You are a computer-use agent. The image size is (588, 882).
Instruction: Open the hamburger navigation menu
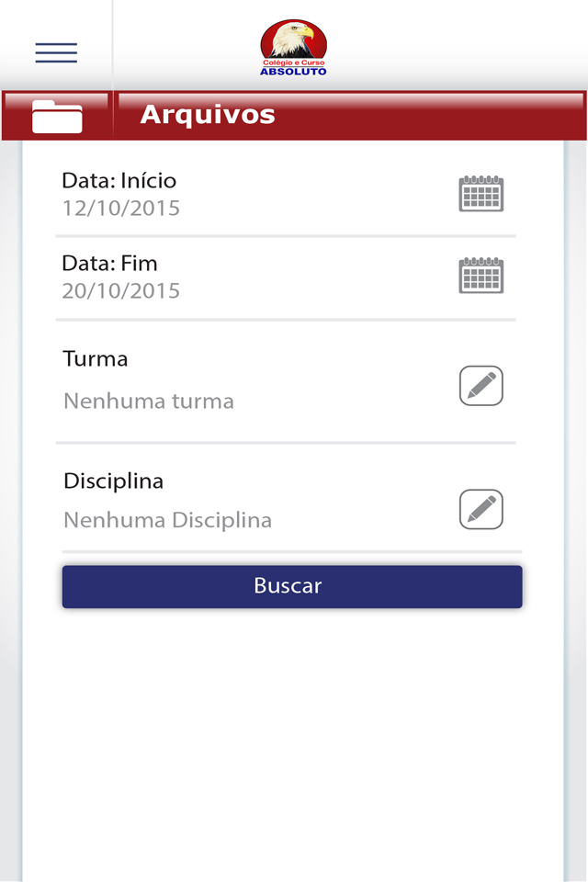(56, 52)
